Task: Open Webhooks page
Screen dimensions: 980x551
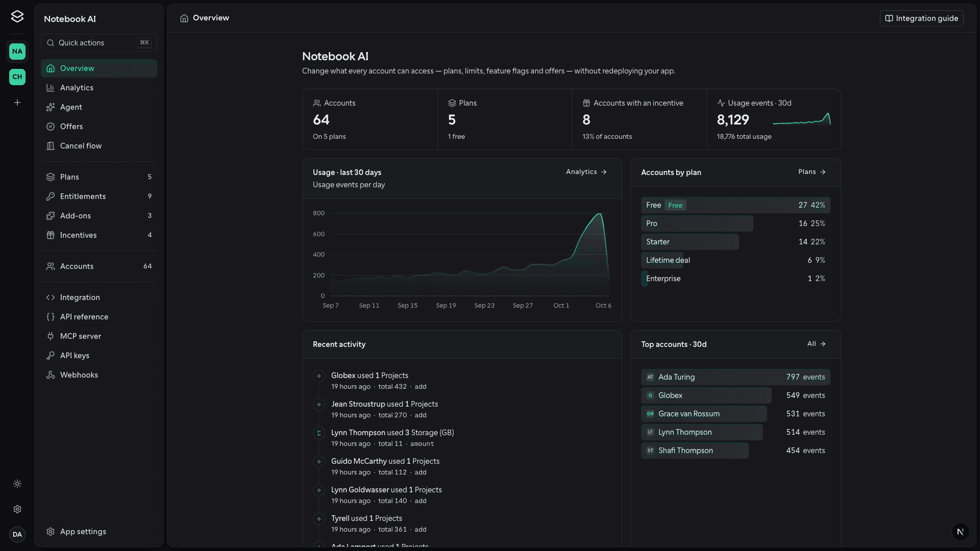Action: [x=99, y=375]
